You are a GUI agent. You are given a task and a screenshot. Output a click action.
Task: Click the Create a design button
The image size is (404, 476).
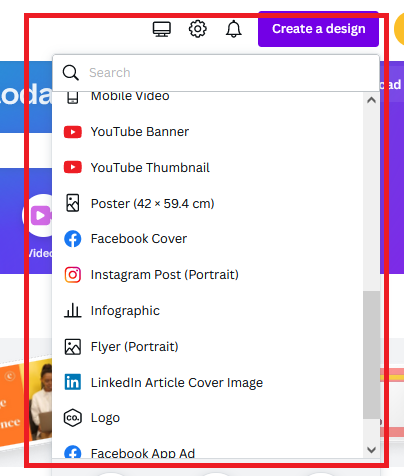click(318, 29)
